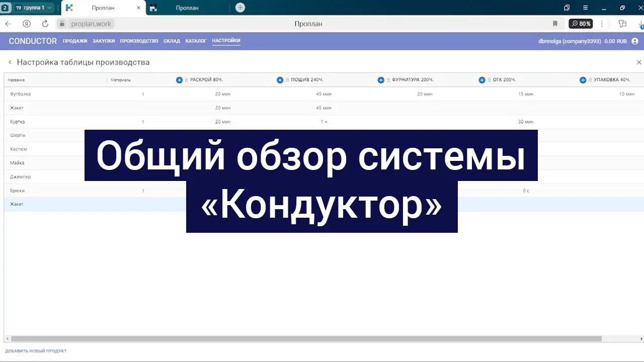Click the 80% zoom indicator
Viewport: 644px width, 362px height.
click(581, 24)
